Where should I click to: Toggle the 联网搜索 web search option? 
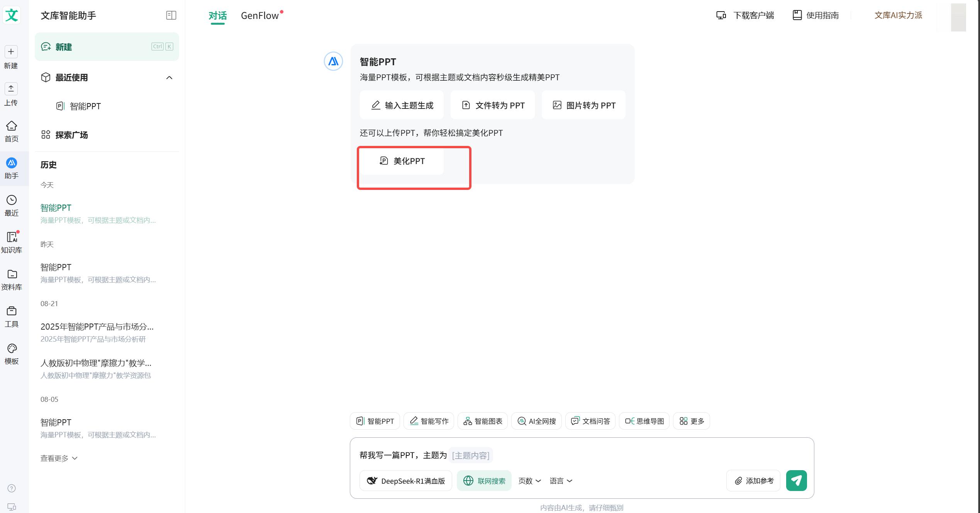484,481
